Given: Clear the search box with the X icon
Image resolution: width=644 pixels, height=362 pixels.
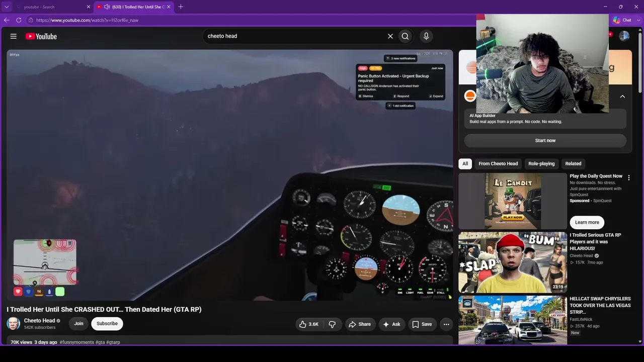Looking at the screenshot, I should (390, 36).
